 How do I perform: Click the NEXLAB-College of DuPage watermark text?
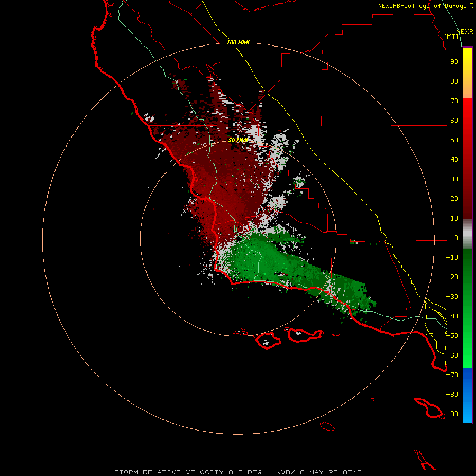[x=425, y=6]
